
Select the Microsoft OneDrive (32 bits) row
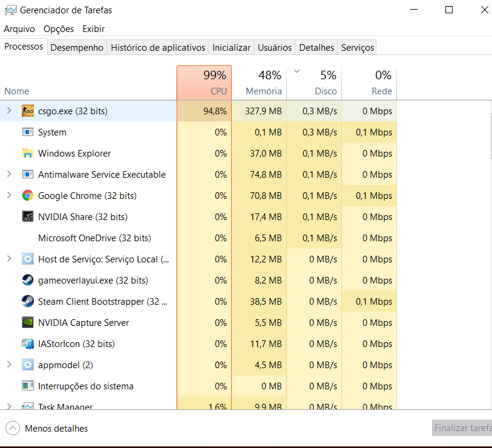point(198,238)
